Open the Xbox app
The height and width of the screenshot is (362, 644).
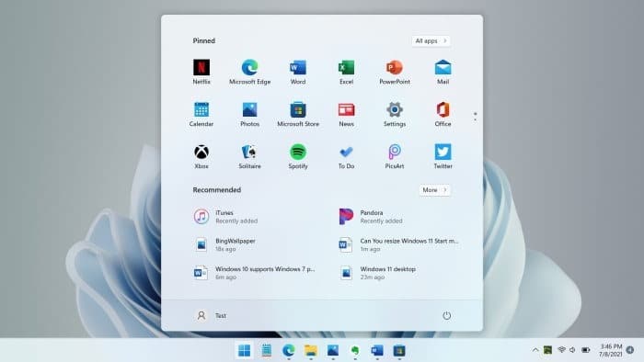[201, 156]
